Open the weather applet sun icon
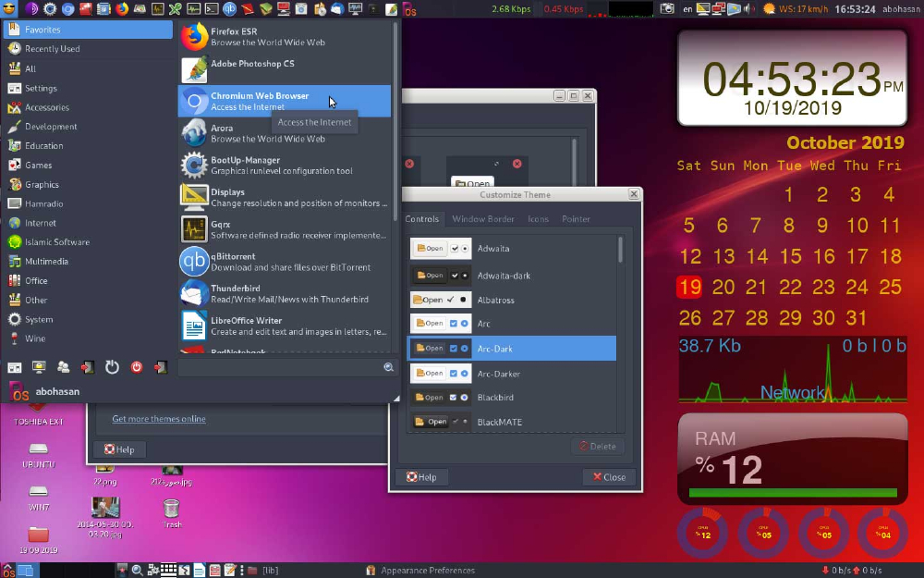 769,9
